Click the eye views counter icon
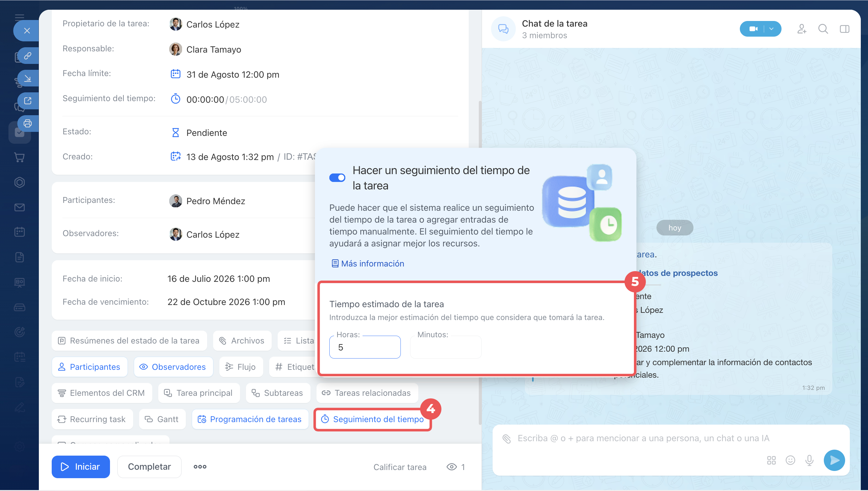Screen dimensions: 868x491 452,467
